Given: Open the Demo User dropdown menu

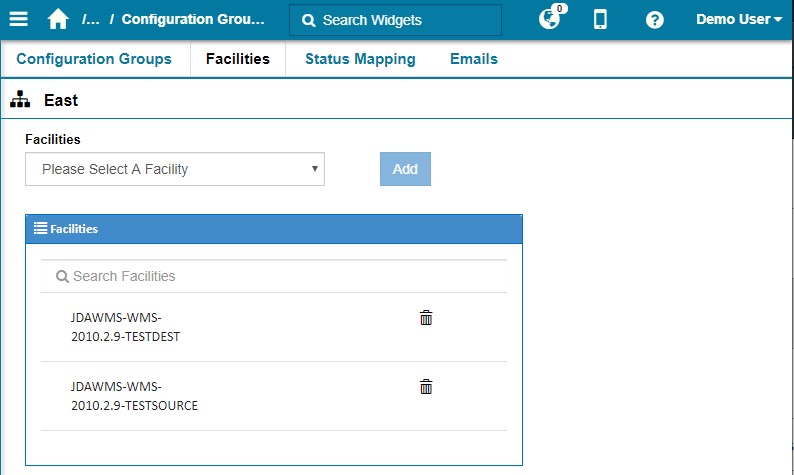Looking at the screenshot, I should pyautogui.click(x=739, y=19).
